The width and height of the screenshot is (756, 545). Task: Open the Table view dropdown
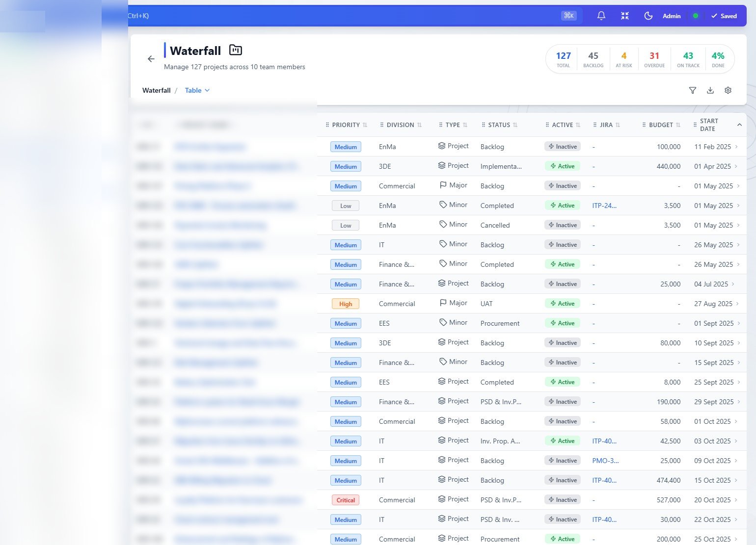pos(196,90)
